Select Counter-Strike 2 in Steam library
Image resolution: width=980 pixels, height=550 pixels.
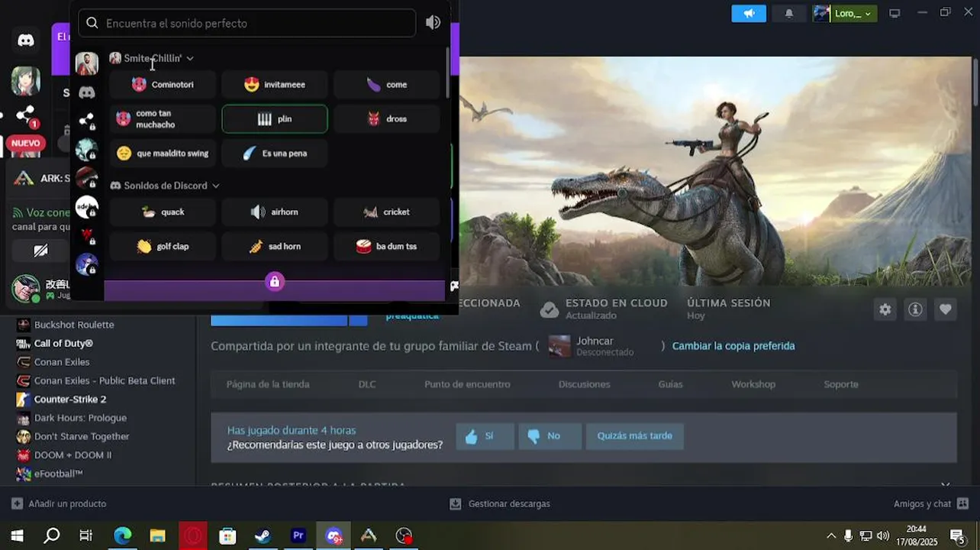[x=70, y=400]
